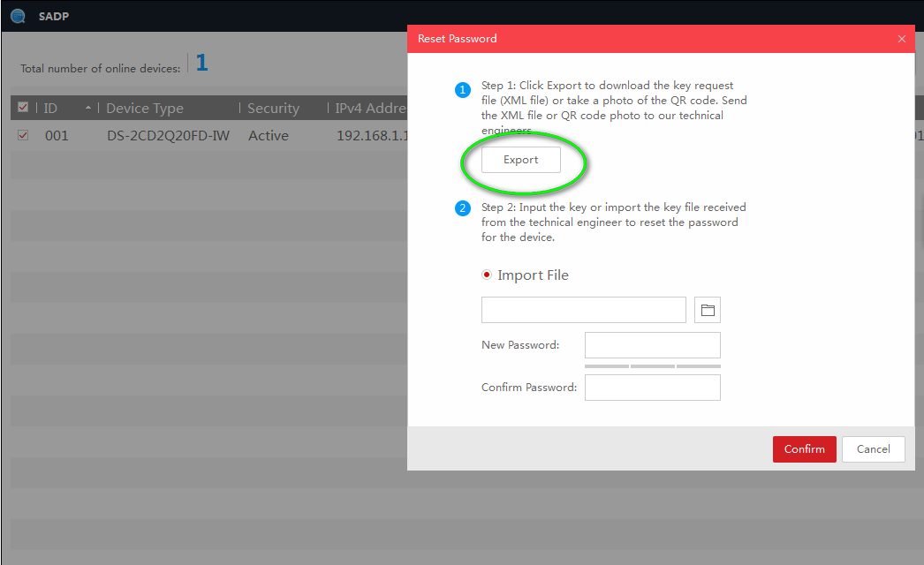
Task: Toggle the select-all checkbox in table header
Action: click(24, 108)
